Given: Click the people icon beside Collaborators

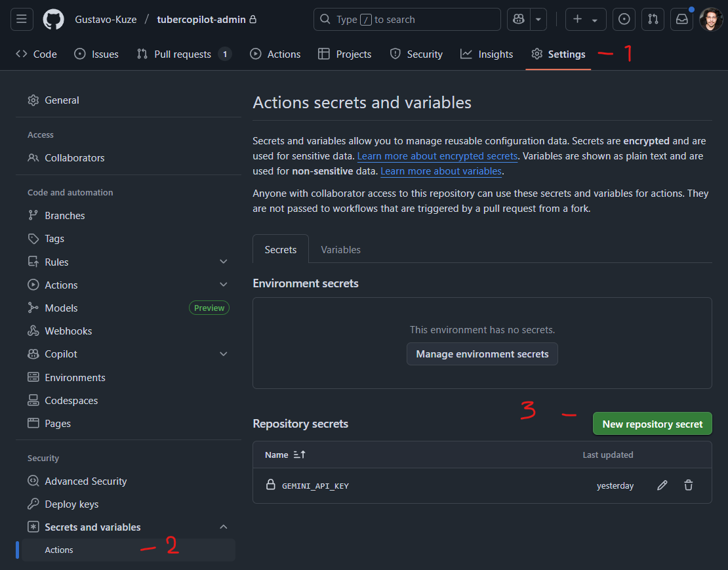Looking at the screenshot, I should coord(33,158).
